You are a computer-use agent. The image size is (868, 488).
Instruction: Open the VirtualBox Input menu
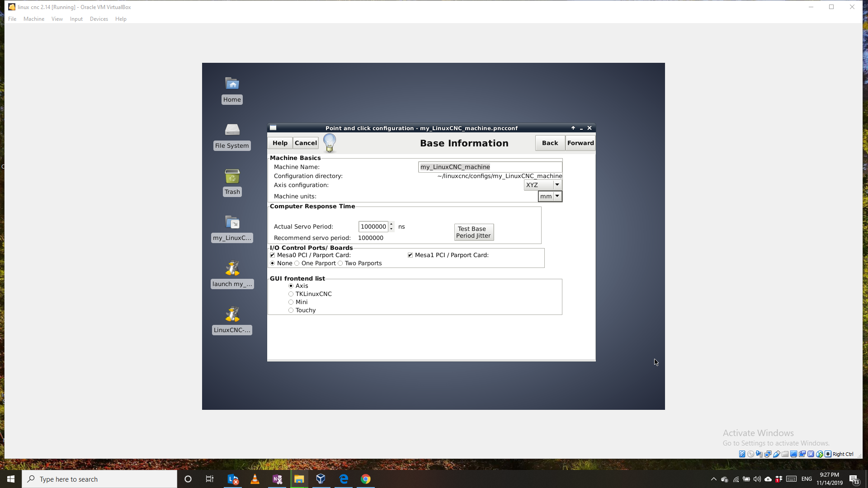coord(76,19)
